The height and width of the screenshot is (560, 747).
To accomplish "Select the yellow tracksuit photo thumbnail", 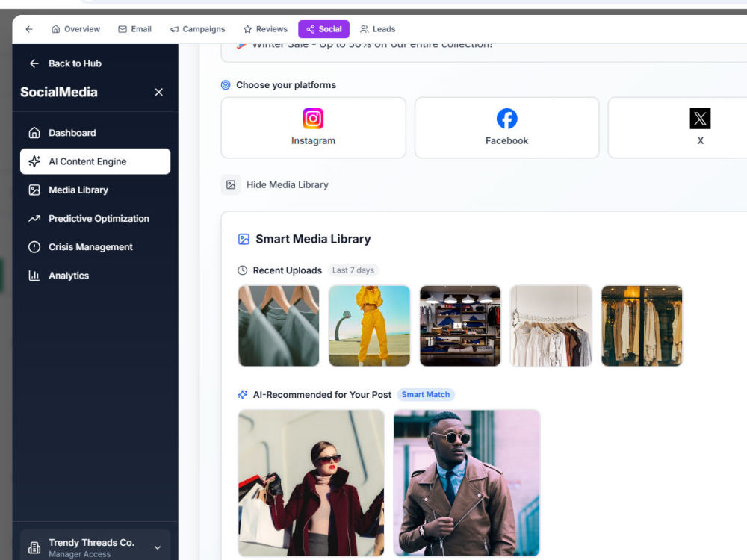I will (x=370, y=326).
